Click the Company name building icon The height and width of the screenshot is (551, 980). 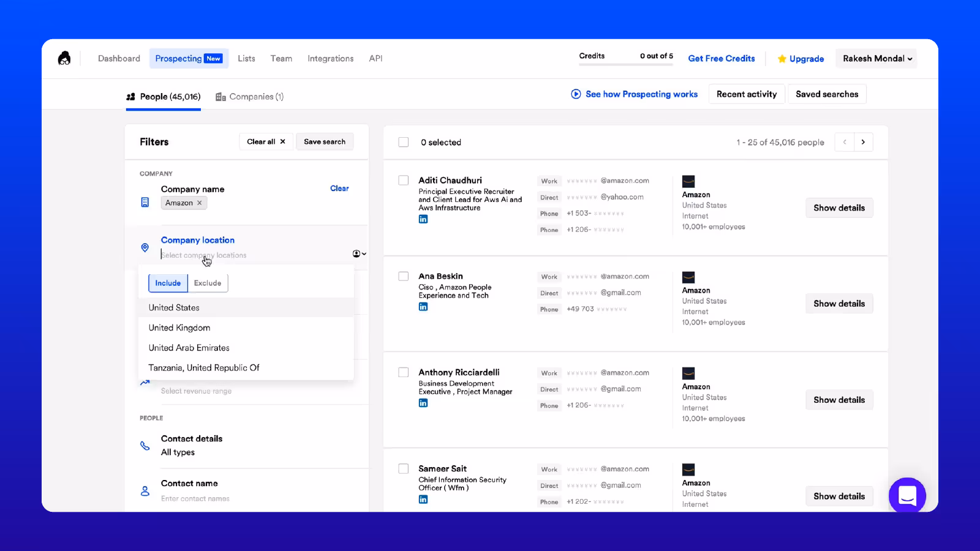145,202
